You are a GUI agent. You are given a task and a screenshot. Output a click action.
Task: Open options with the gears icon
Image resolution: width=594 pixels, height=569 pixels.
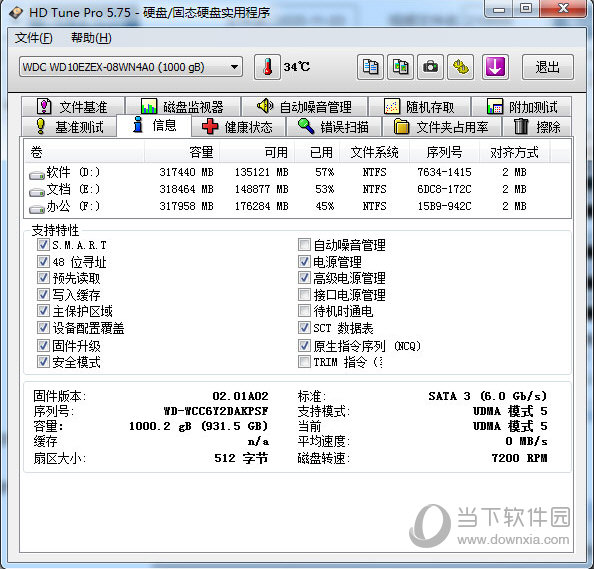click(x=460, y=67)
